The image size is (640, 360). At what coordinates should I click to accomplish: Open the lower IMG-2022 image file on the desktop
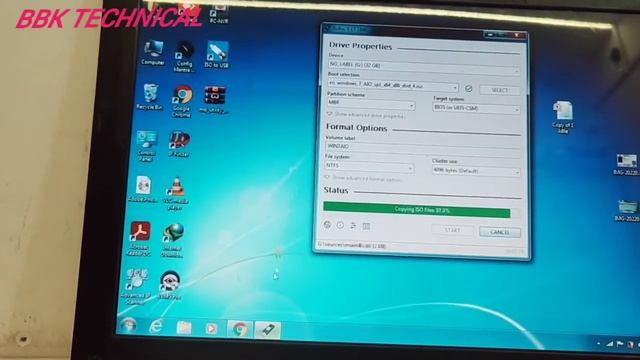[x=627, y=211]
